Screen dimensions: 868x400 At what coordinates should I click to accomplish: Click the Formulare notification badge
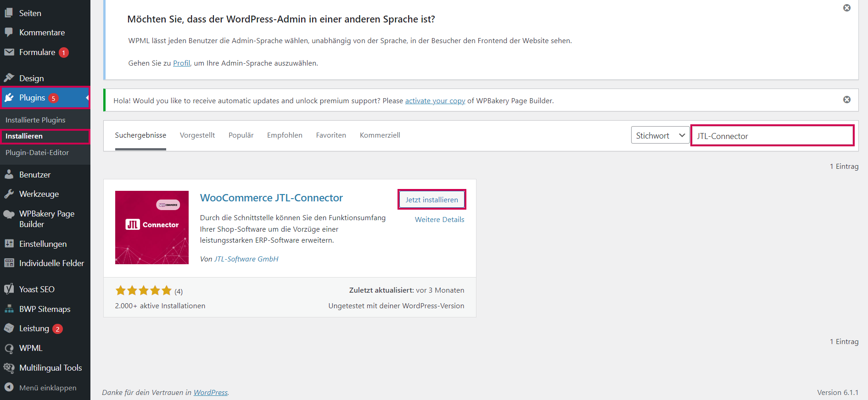point(64,53)
